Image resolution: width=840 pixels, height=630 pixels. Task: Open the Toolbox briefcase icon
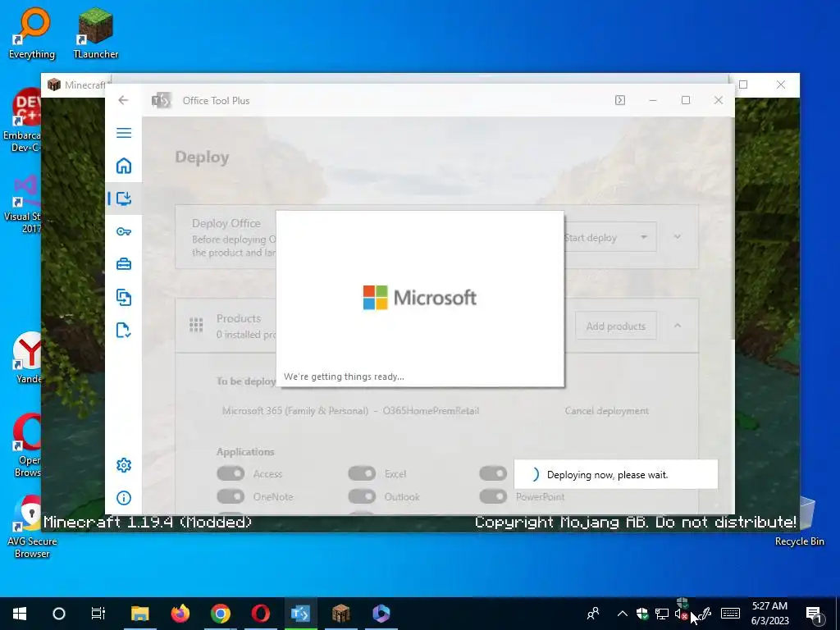coord(124,264)
